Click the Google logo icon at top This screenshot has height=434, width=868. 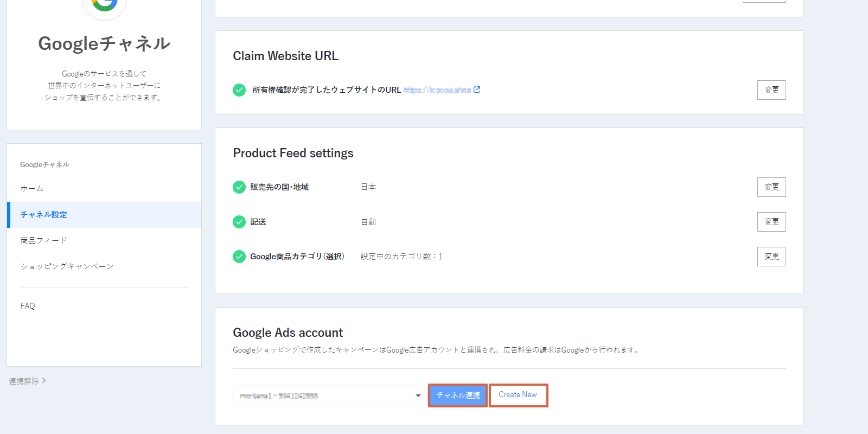coord(105,5)
